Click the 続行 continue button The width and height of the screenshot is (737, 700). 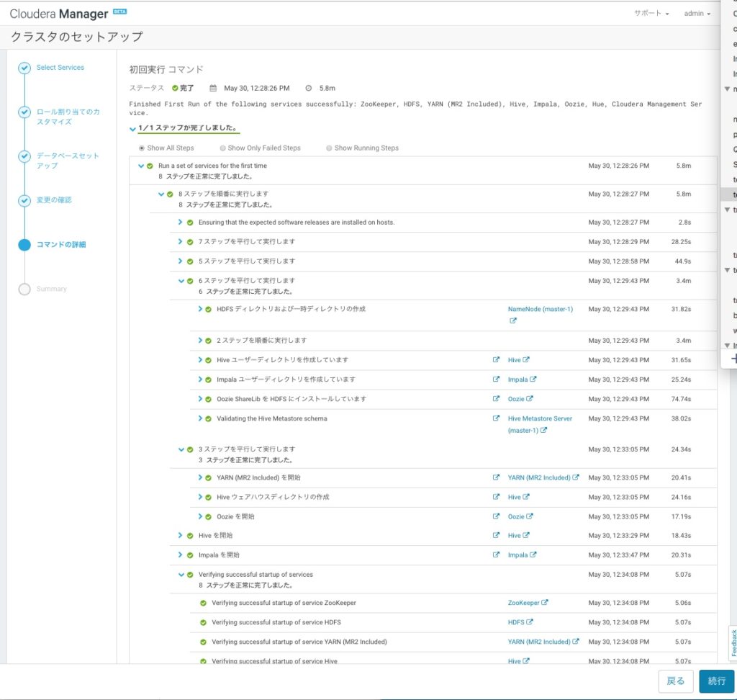[x=716, y=681]
